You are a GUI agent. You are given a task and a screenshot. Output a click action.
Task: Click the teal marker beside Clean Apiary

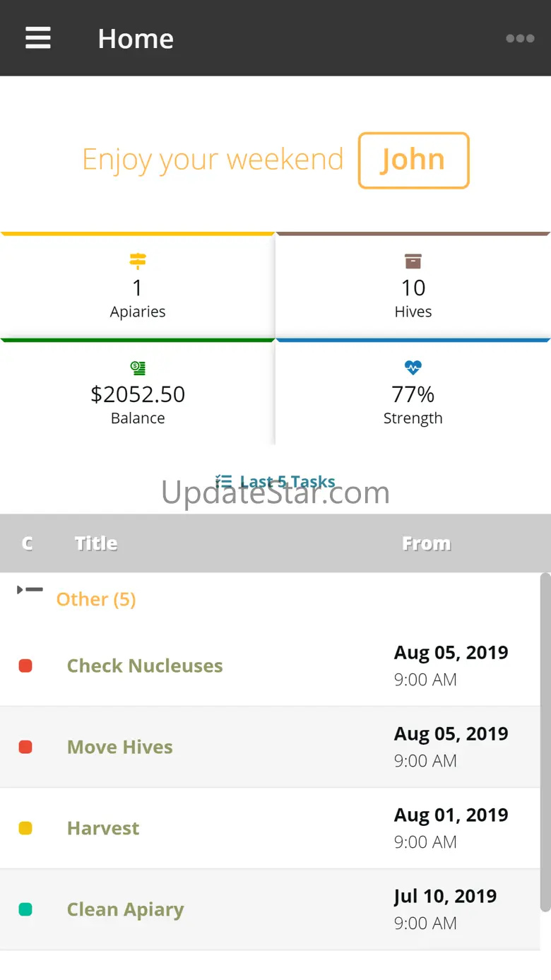(25, 909)
